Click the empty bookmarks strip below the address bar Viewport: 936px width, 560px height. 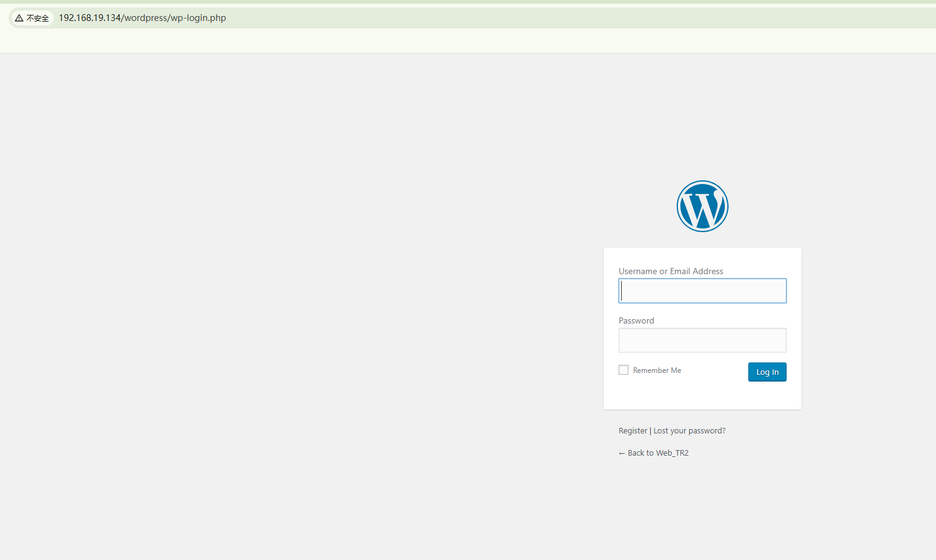click(x=432, y=41)
